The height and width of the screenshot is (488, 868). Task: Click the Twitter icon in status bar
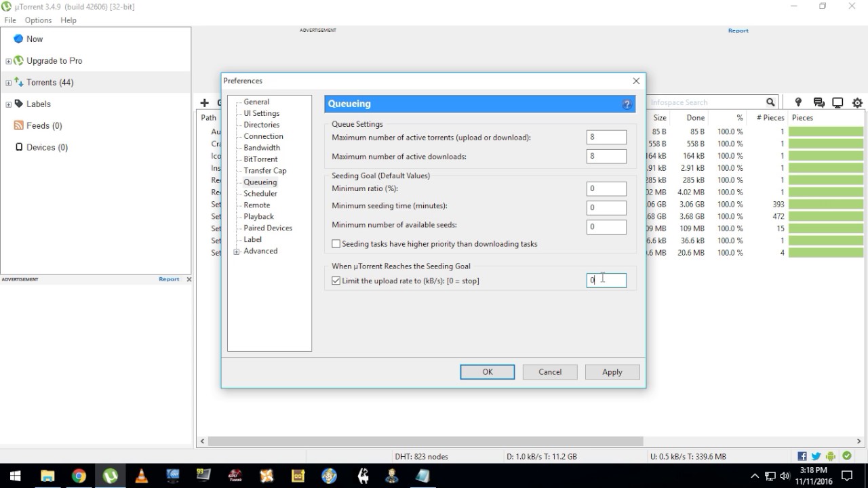click(816, 457)
